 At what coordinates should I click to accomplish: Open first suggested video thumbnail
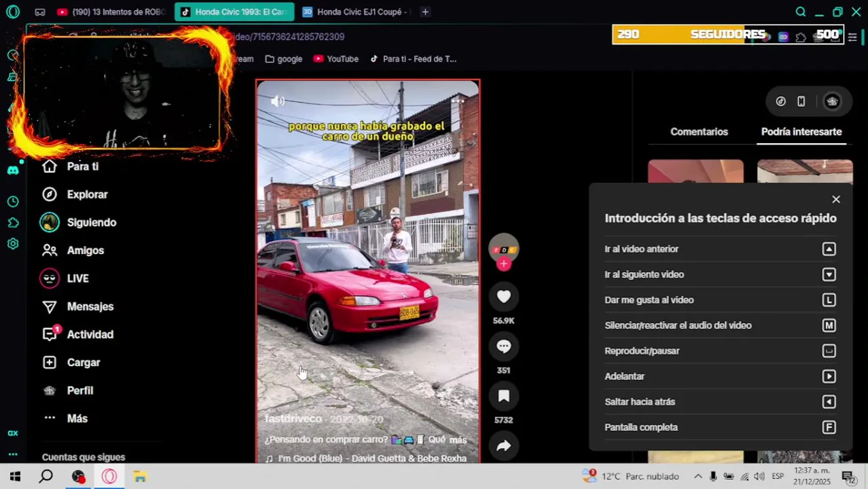coord(695,171)
